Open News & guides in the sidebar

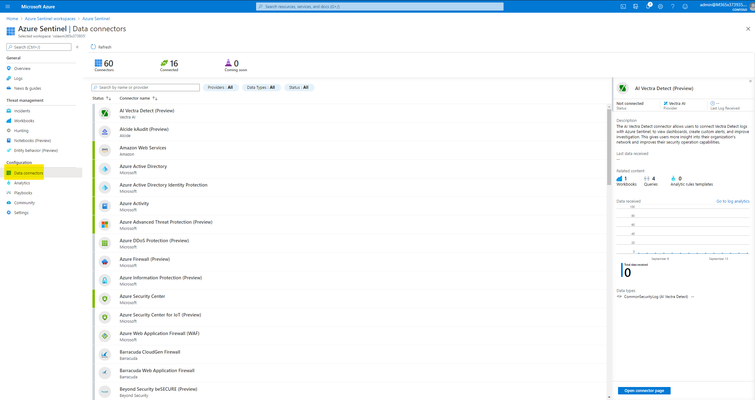coord(27,89)
